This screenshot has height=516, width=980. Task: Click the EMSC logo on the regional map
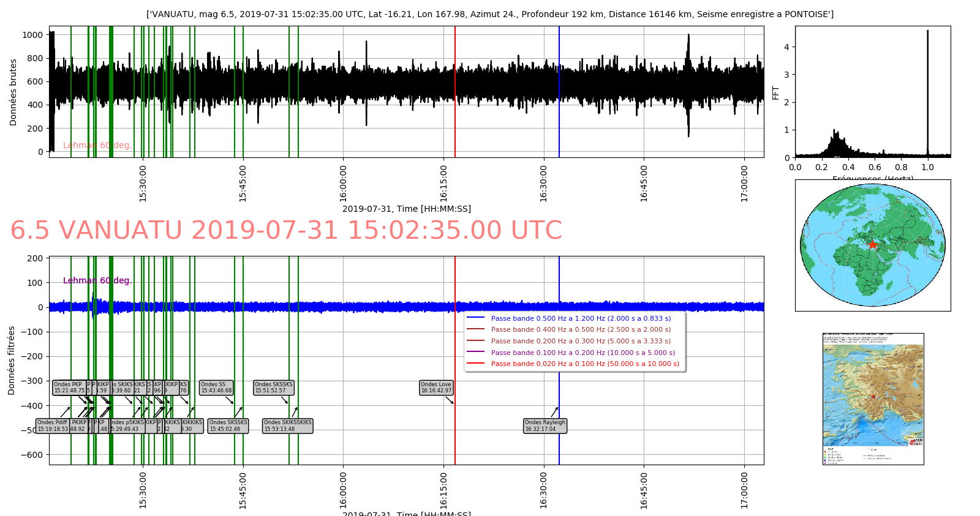[x=916, y=441]
